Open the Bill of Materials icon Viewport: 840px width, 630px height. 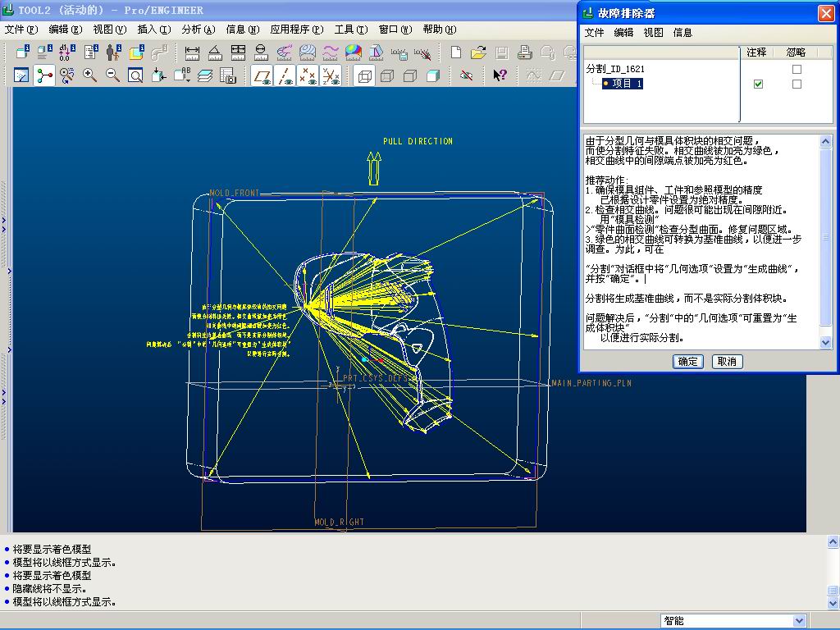90,52
